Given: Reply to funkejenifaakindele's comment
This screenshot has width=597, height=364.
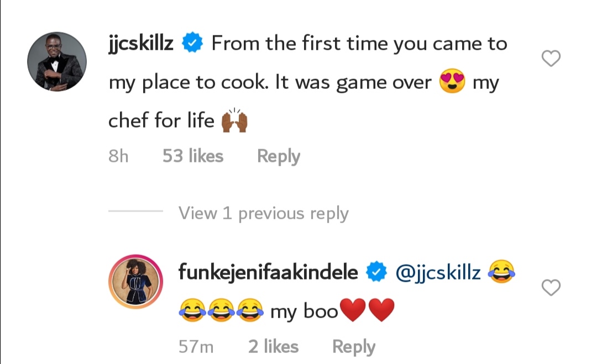Looking at the screenshot, I should [354, 347].
